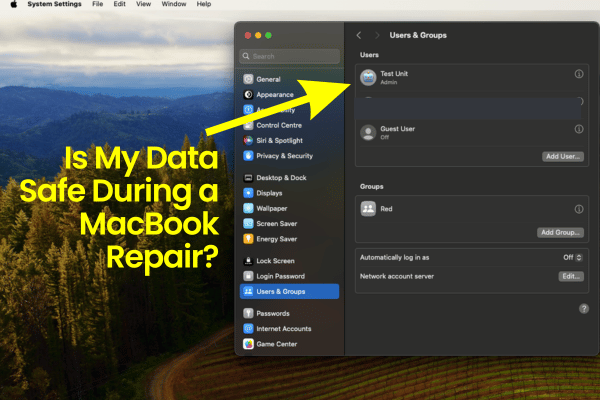600x400 pixels.
Task: Click the Desktop & Dock icon
Action: [x=248, y=178]
